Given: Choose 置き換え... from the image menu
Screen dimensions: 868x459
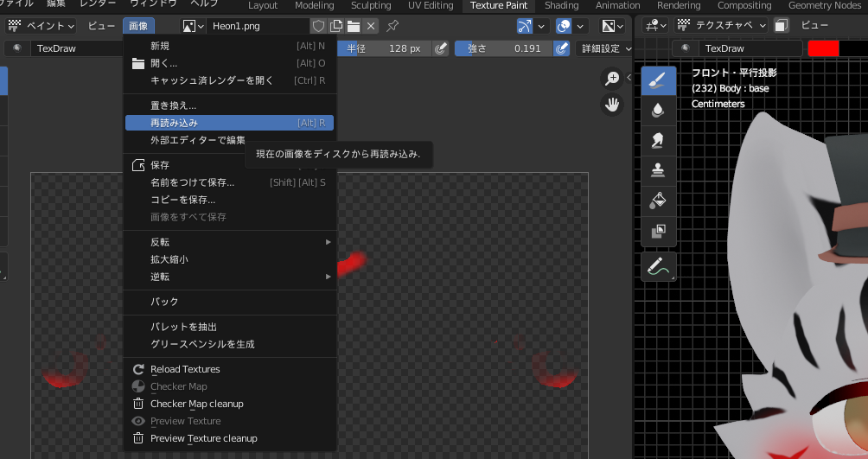Looking at the screenshot, I should pos(230,105).
